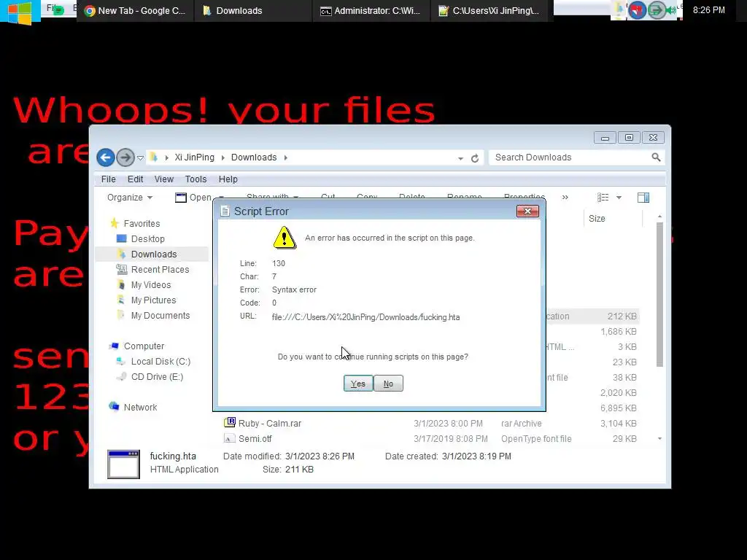Select My Documents in navigation pane
The width and height of the screenshot is (747, 560).
[160, 315]
